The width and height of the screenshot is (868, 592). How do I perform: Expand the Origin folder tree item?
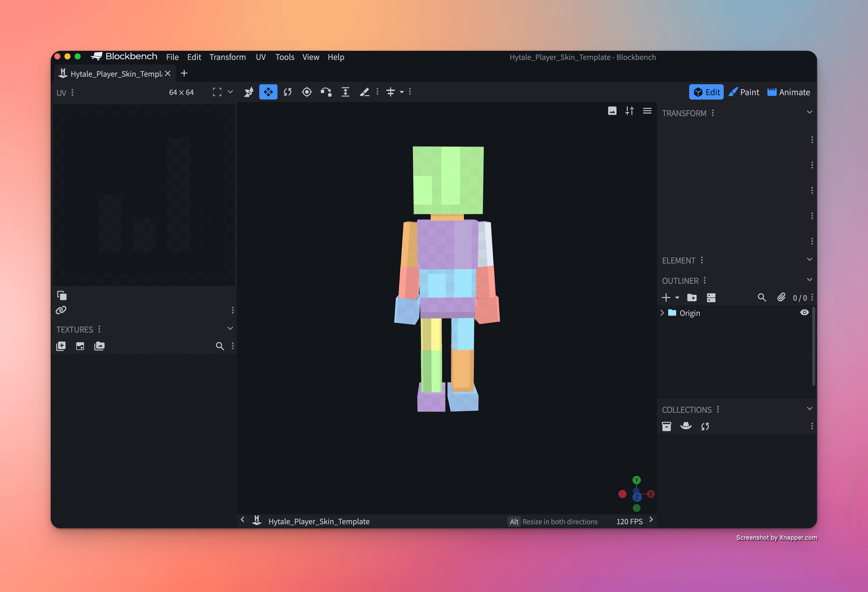(x=662, y=313)
